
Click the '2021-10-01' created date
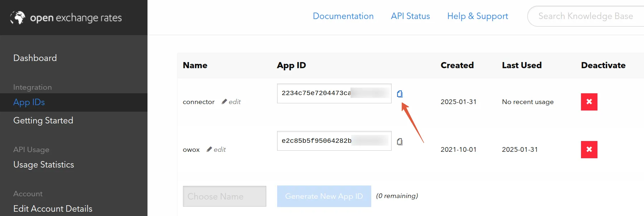coord(459,150)
